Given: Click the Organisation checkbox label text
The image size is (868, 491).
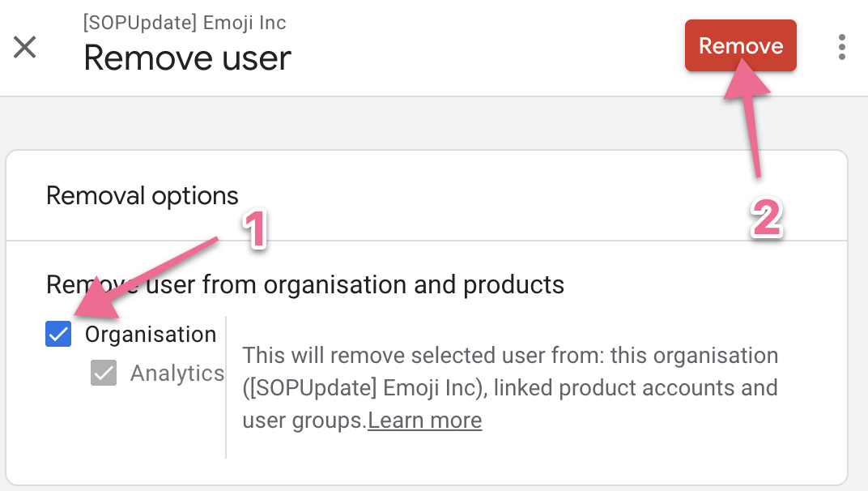Looking at the screenshot, I should tap(151, 334).
